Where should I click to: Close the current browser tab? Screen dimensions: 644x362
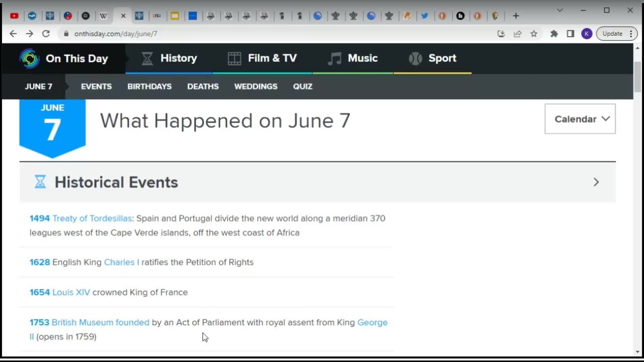[123, 16]
